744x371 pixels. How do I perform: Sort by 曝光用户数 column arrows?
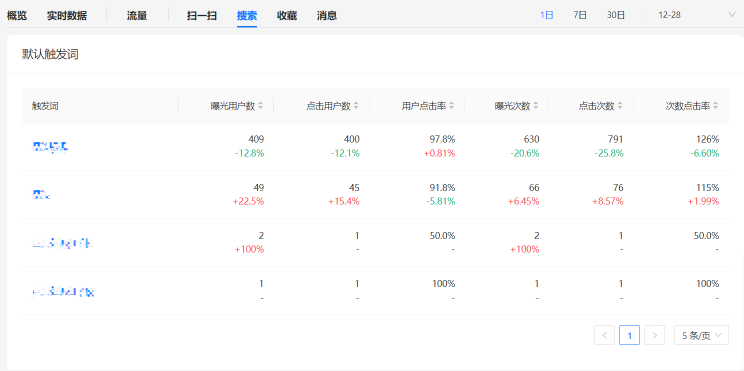[x=260, y=106]
